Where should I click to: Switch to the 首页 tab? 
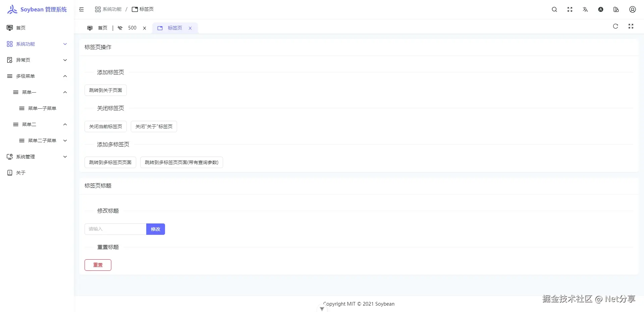coord(97,28)
